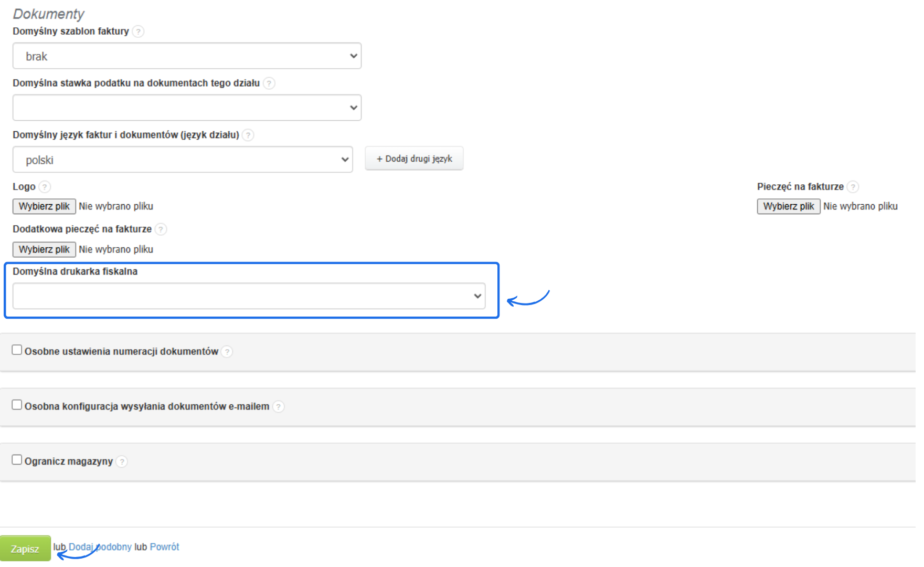
Task: Click help icon next to Domyślny szablon faktury
Action: 138,31
